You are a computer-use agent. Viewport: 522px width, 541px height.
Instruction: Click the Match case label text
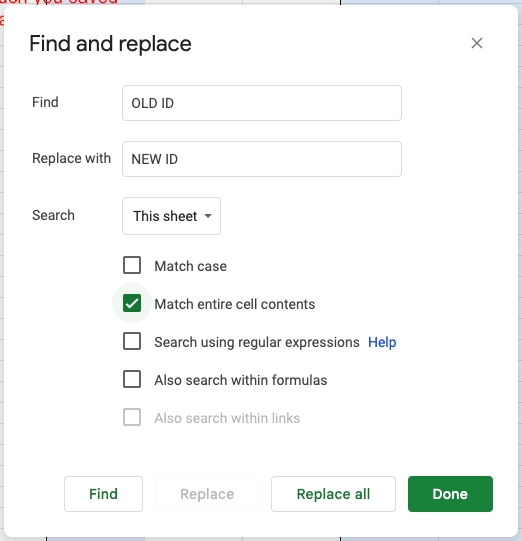190,266
